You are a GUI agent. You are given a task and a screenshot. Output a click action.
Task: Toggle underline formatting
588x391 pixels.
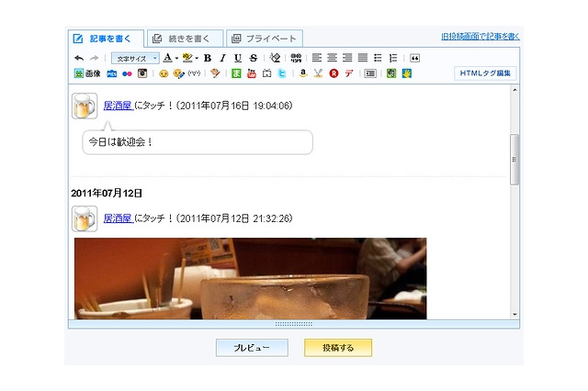[x=238, y=58]
